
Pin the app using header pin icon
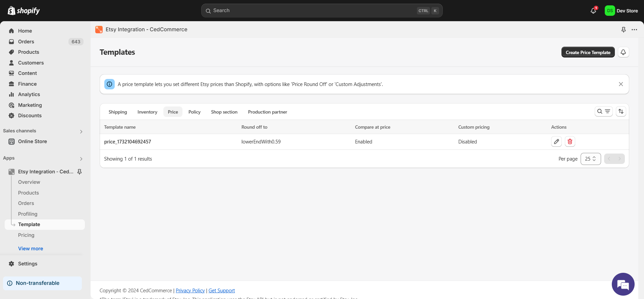tap(624, 30)
